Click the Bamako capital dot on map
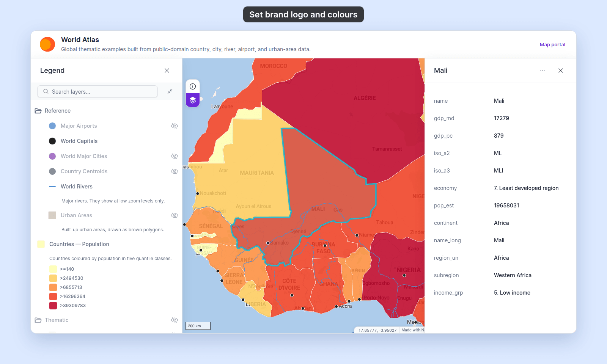 click(x=268, y=243)
